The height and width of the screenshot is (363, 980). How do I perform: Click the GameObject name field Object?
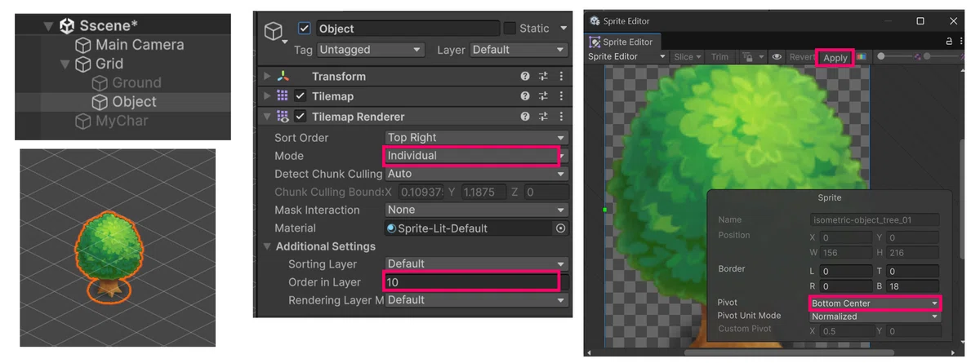pos(407,29)
